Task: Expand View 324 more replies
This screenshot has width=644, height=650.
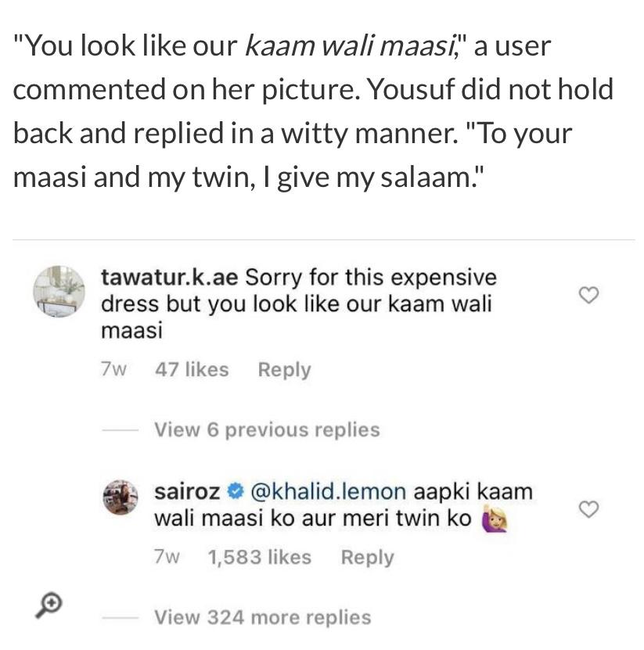Action: pyautogui.click(x=263, y=617)
